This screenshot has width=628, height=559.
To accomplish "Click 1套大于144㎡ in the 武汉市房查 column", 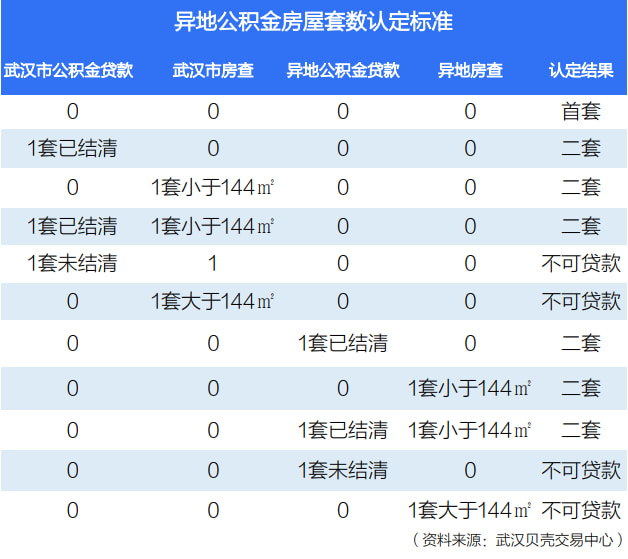I will [x=213, y=301].
